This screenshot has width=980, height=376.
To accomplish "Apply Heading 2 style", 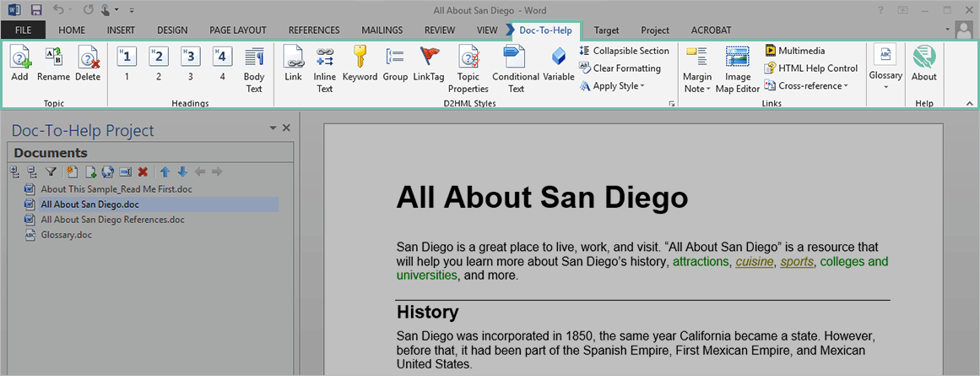I will (x=158, y=57).
